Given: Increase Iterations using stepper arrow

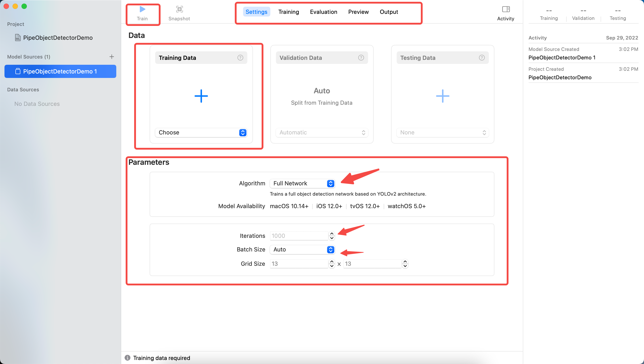Looking at the screenshot, I should 332,234.
